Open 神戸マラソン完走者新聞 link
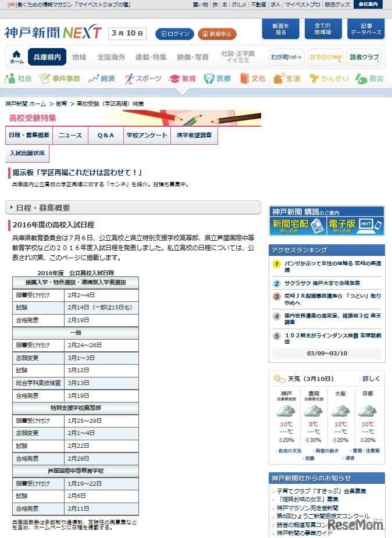The width and height of the screenshot is (392, 538). 307,508
